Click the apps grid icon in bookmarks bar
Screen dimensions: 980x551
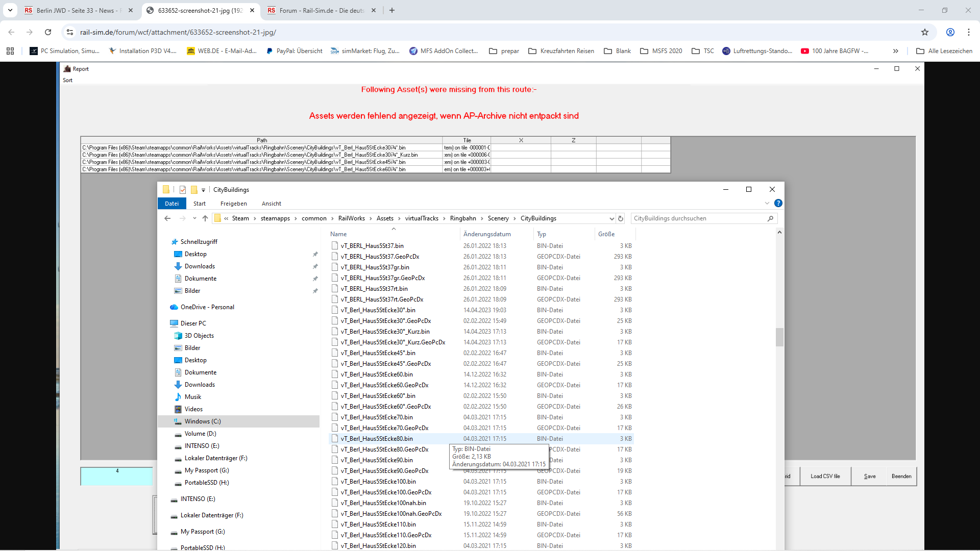[10, 51]
